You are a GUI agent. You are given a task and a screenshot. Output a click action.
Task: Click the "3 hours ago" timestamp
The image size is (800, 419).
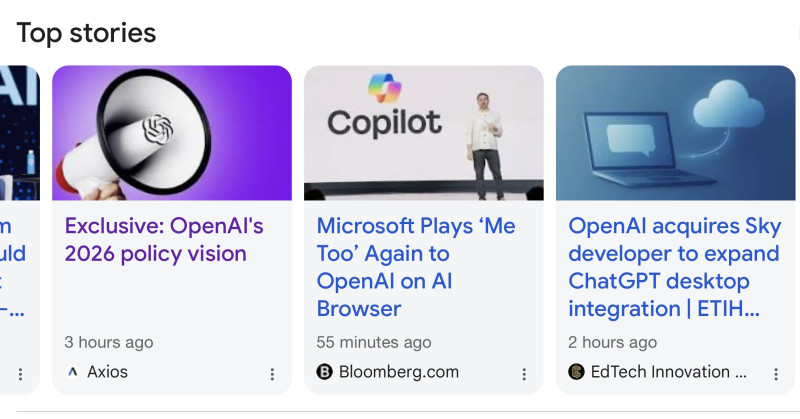(x=109, y=342)
